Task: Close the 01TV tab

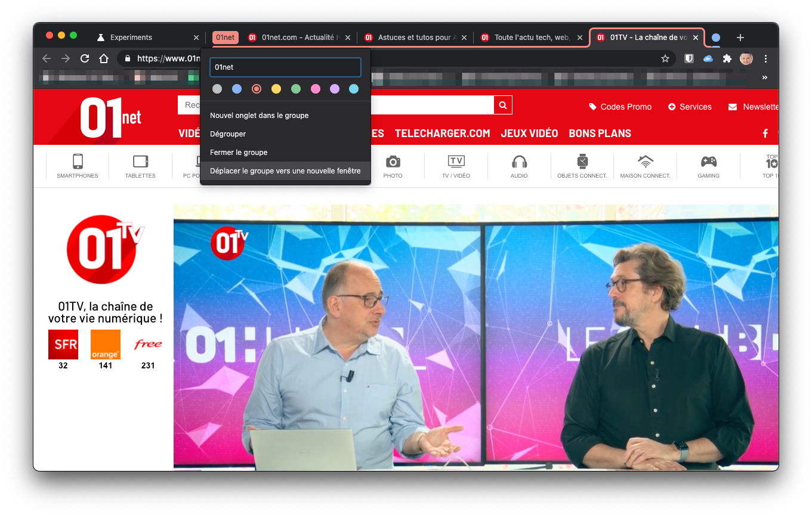Action: [x=696, y=38]
